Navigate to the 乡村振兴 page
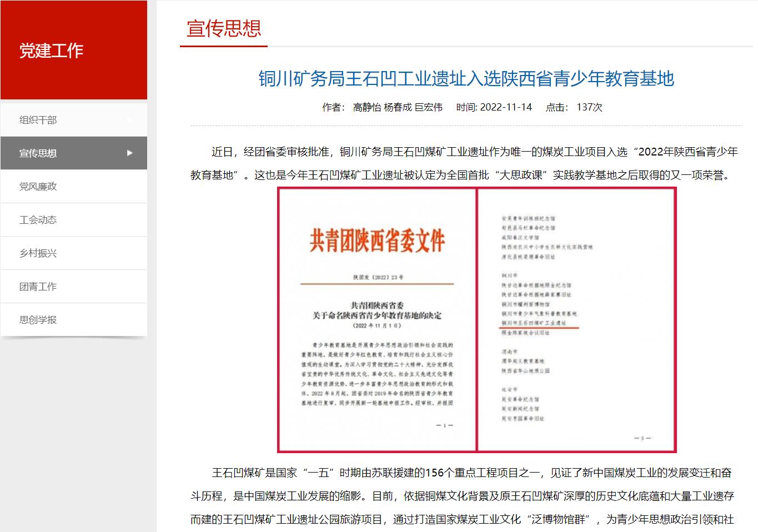 click(38, 253)
